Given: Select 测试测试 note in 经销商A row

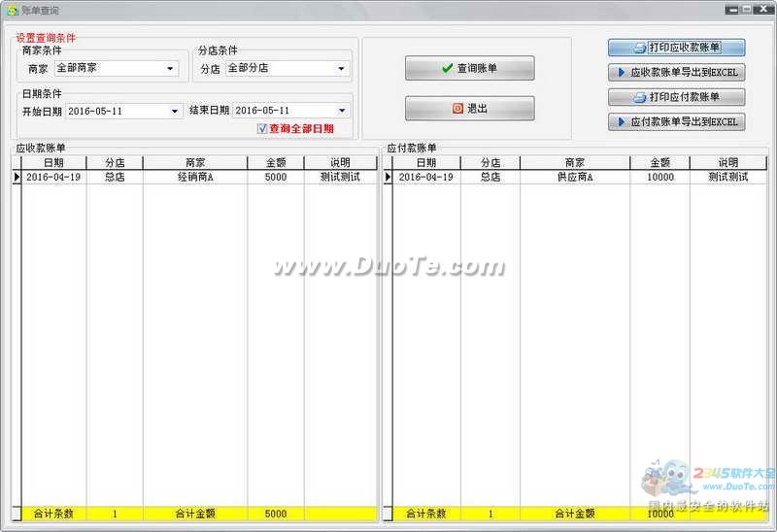Looking at the screenshot, I should [340, 177].
